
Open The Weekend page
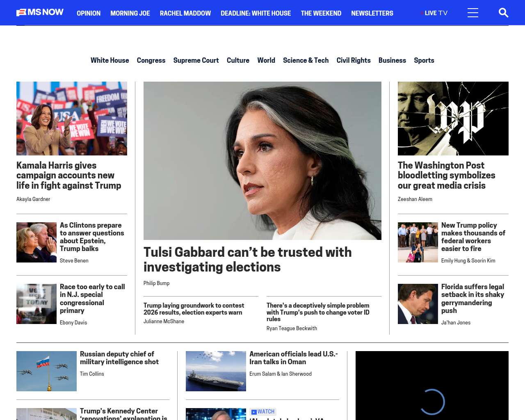coord(321,13)
